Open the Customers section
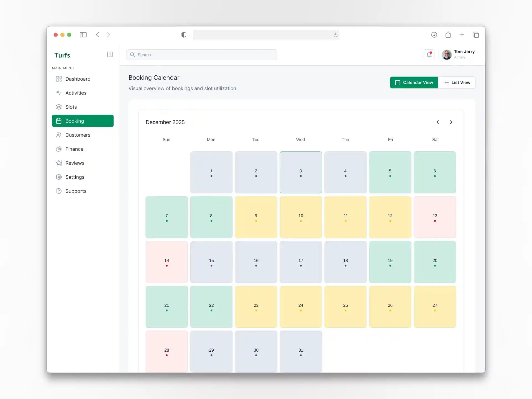Screen dimensions: 532x399 coord(78,135)
